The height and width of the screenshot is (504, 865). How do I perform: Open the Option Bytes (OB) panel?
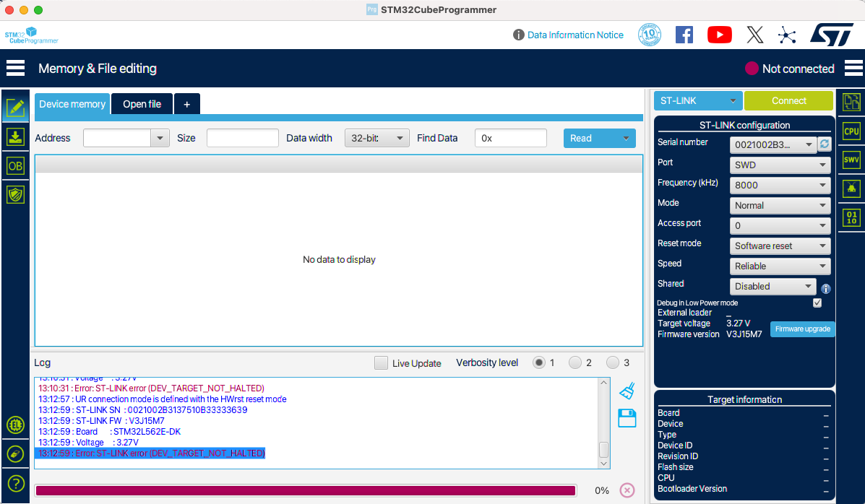(x=15, y=165)
